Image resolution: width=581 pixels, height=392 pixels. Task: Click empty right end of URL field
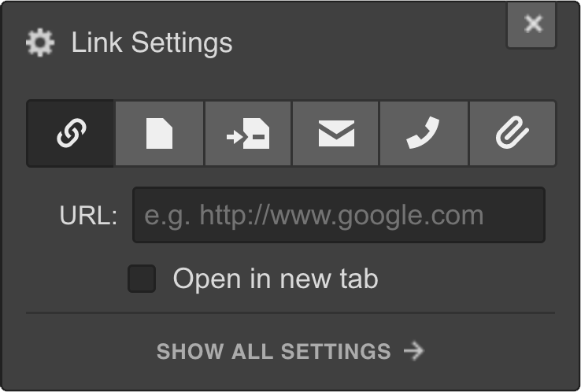(515, 215)
